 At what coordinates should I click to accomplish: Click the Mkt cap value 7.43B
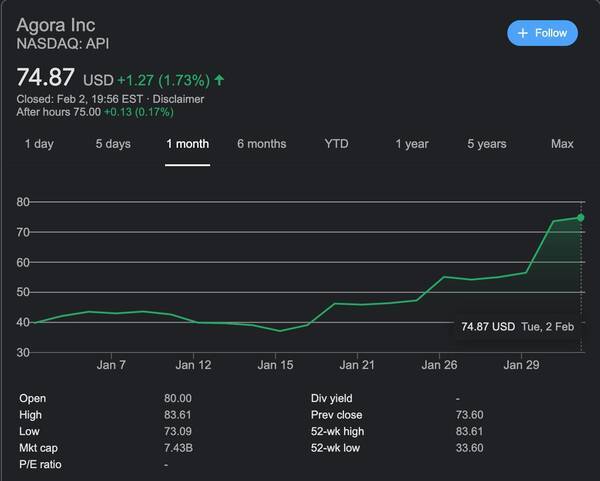(178, 448)
